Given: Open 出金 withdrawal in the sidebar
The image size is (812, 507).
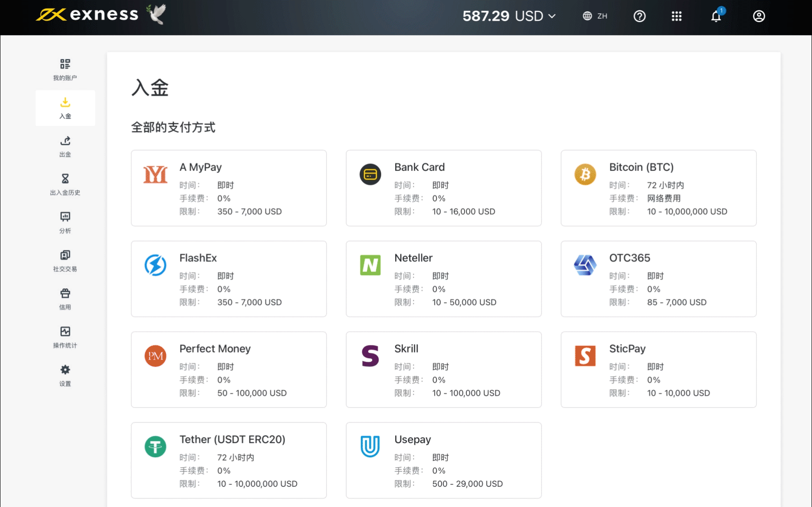Looking at the screenshot, I should click(x=65, y=146).
